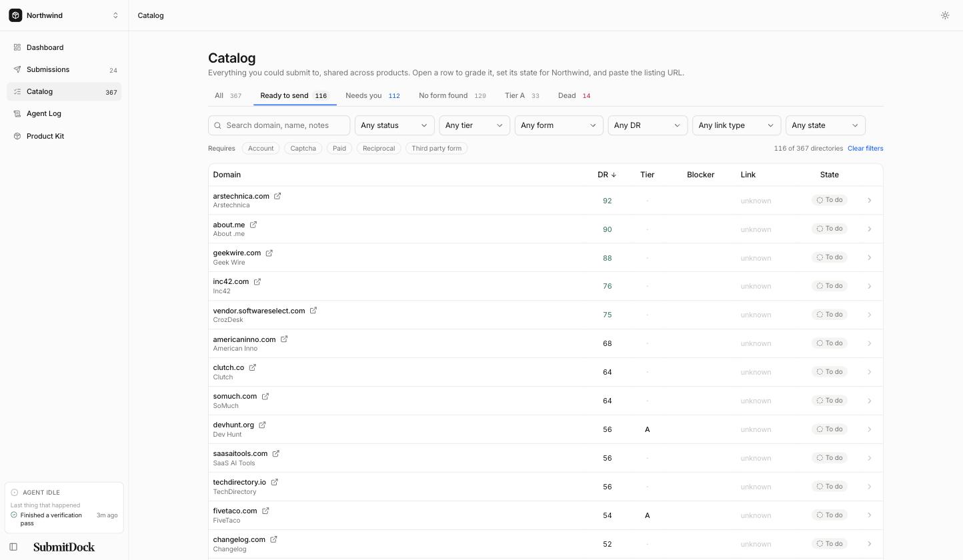The width and height of the screenshot is (963, 560).
Task: Open clutch.co external link icon
Action: tap(252, 368)
